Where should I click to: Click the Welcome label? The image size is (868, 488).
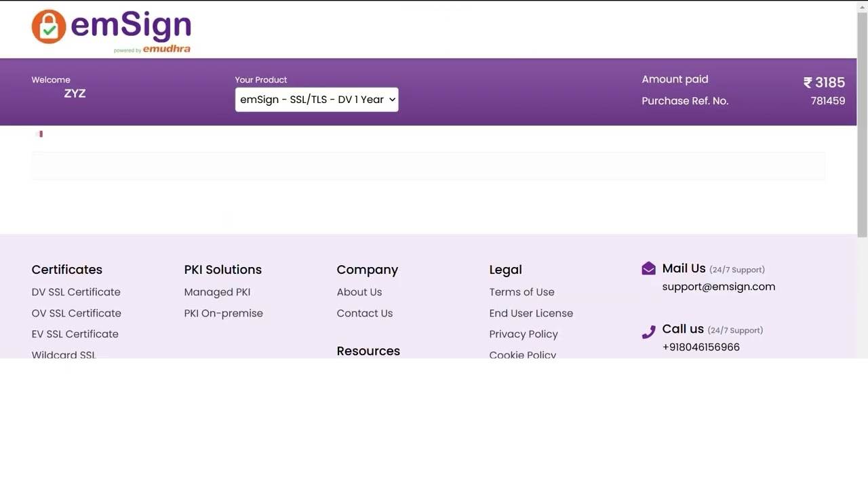[51, 80]
